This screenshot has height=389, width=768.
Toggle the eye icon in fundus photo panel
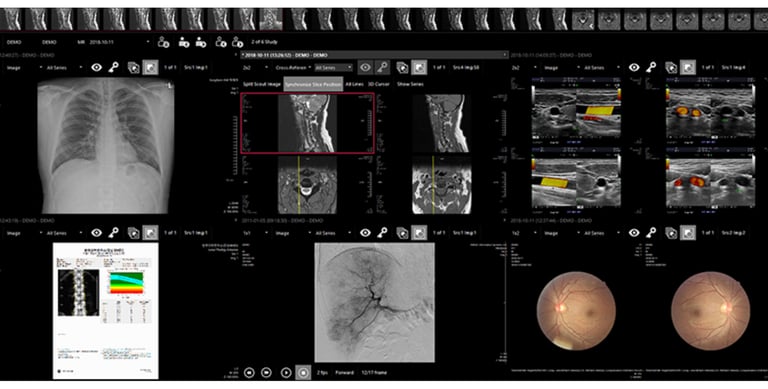(x=634, y=233)
